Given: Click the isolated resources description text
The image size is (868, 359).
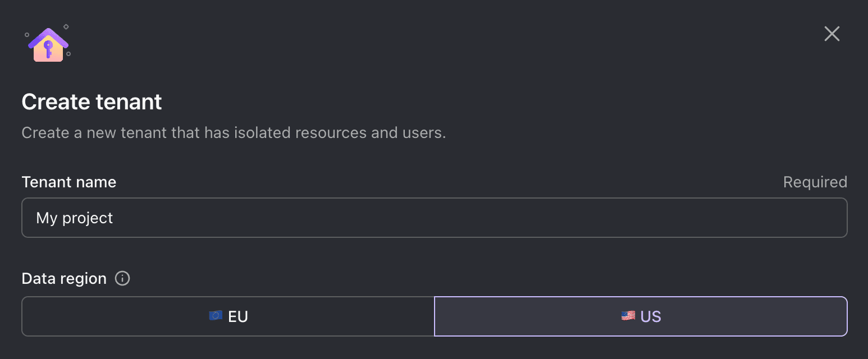Looking at the screenshot, I should 234,133.
